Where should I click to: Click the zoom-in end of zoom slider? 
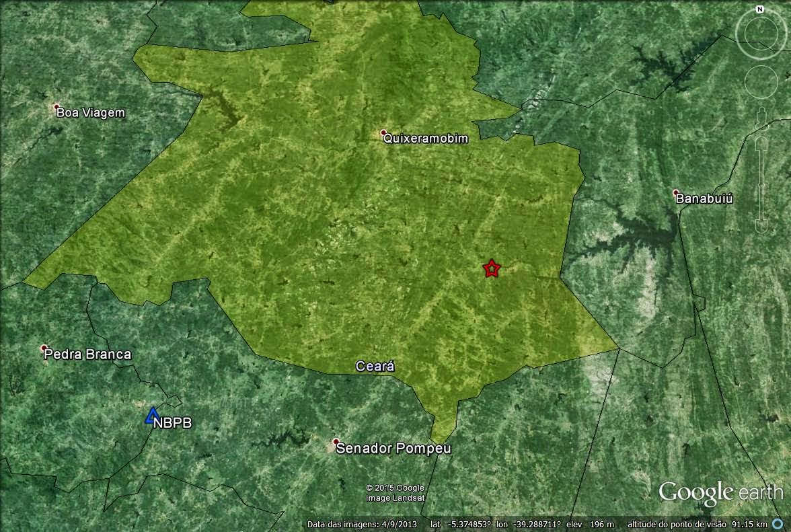[x=761, y=143]
